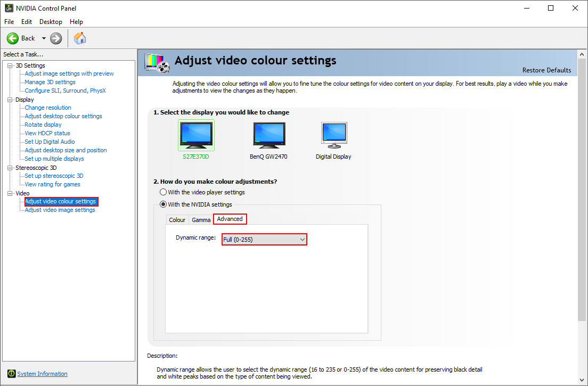Collapse the Display tree node
Image resolution: width=588 pixels, height=386 pixels.
click(10, 100)
